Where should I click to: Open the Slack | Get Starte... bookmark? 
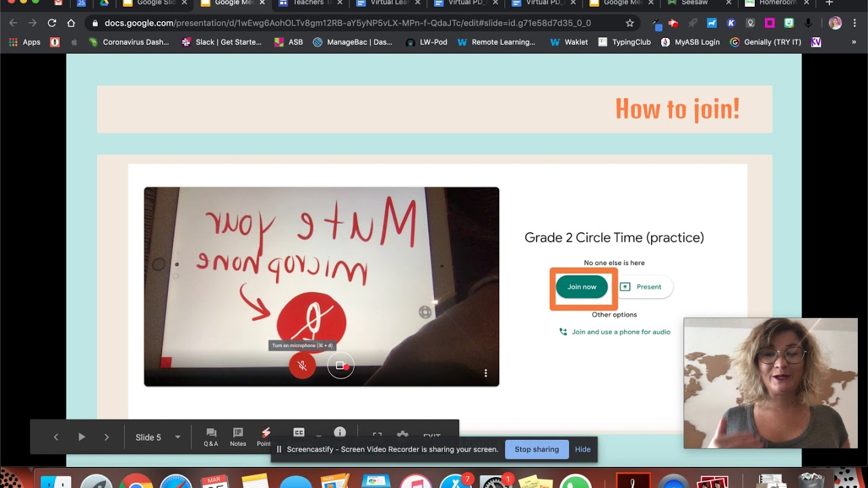point(222,42)
